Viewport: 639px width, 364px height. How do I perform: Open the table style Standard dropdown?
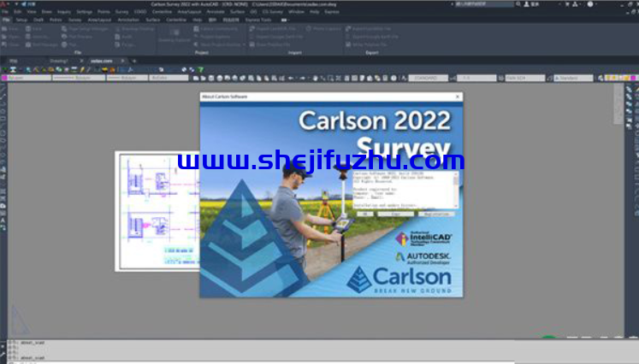pos(573,78)
